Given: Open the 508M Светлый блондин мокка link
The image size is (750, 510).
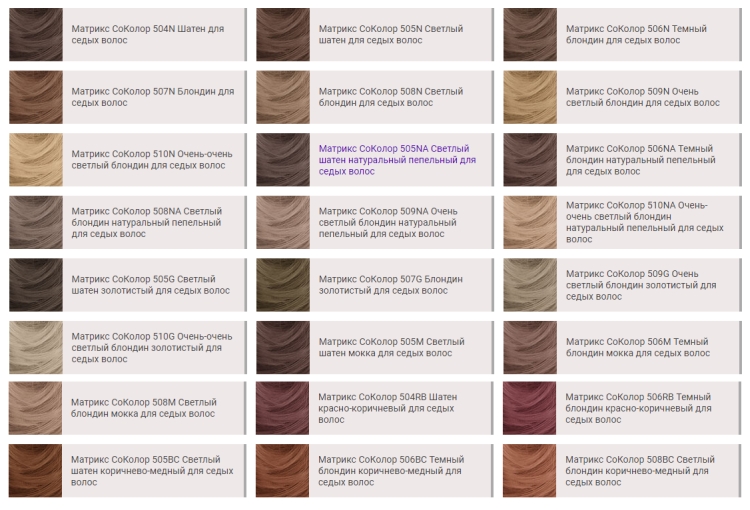Looking at the screenshot, I should click(x=144, y=408).
